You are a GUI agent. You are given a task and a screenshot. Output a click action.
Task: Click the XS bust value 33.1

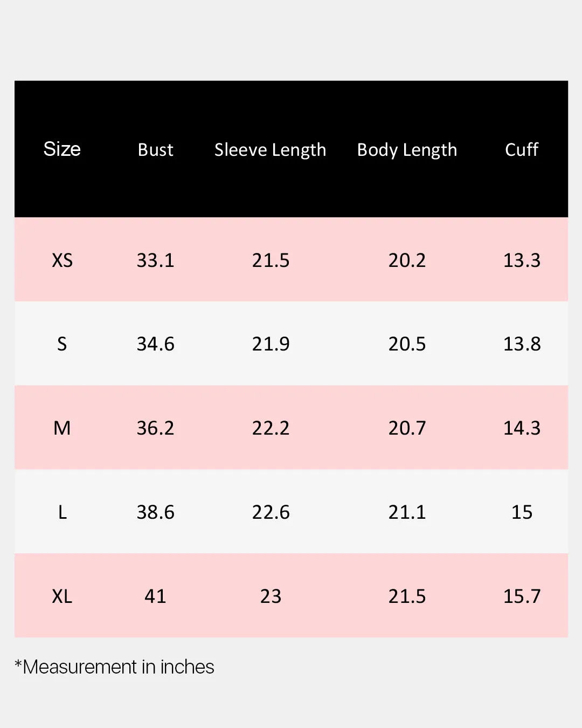(155, 260)
